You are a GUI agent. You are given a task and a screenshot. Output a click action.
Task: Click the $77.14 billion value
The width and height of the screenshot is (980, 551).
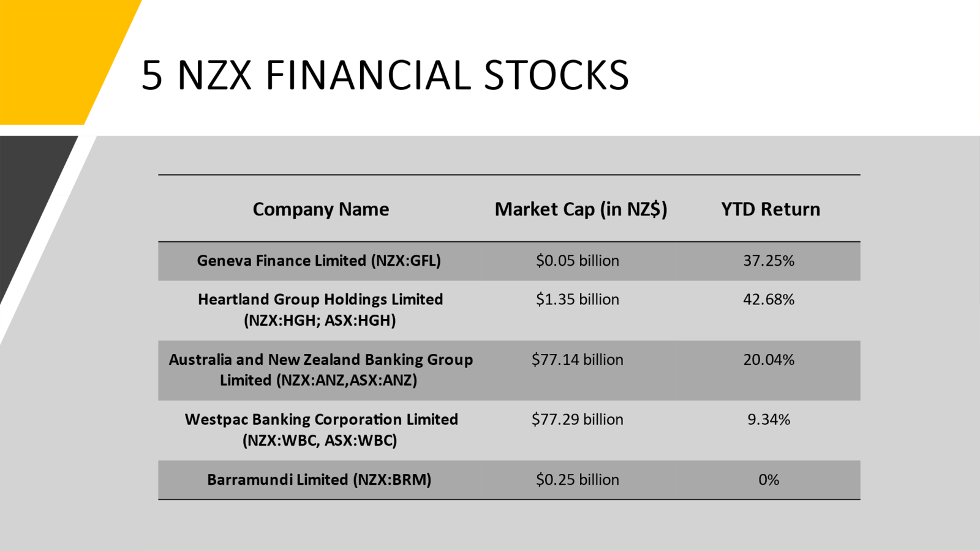[x=577, y=359]
